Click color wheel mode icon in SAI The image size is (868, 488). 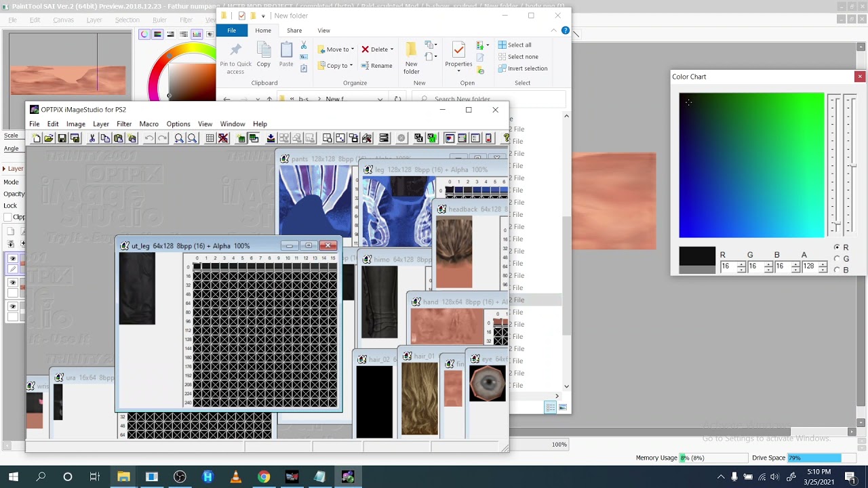click(x=144, y=35)
